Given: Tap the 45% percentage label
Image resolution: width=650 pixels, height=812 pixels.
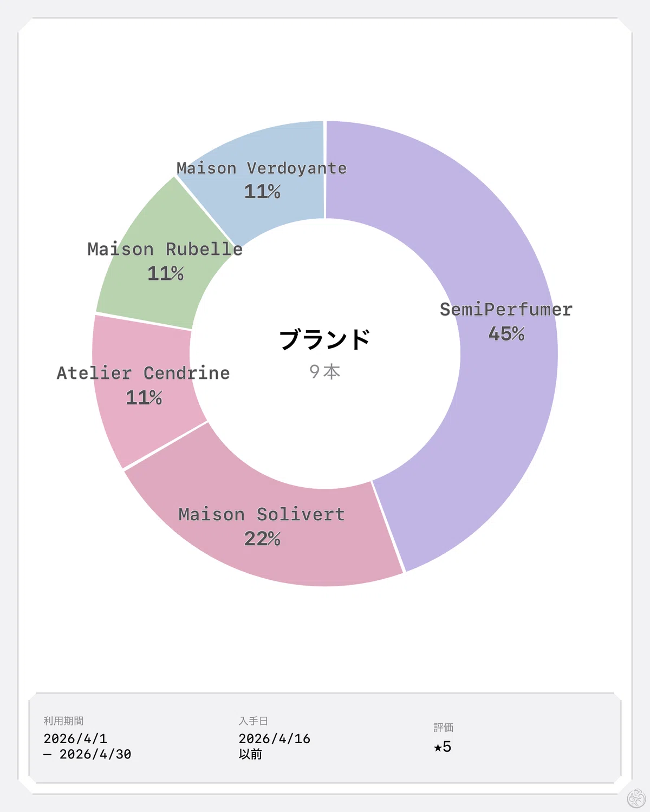Looking at the screenshot, I should coord(506,333).
